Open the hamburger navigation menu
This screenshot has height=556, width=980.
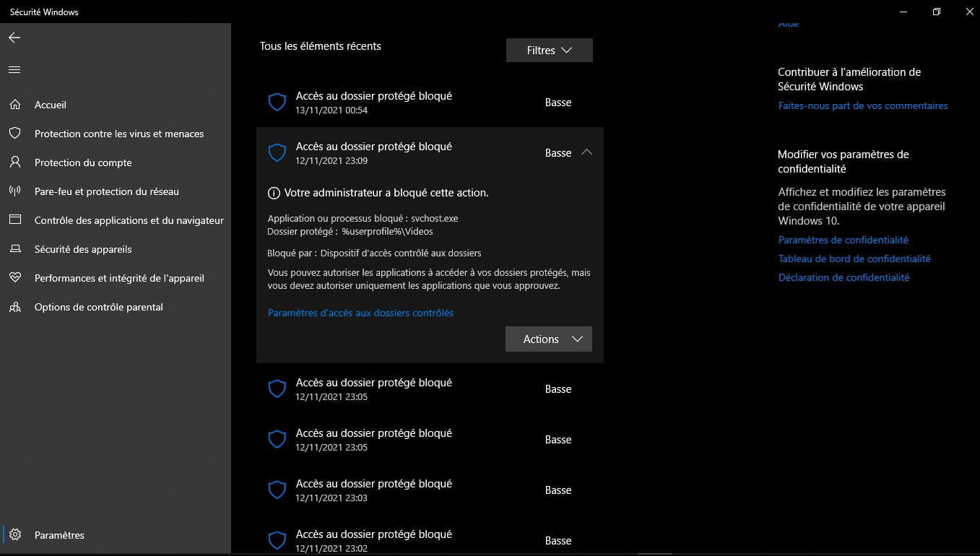pyautogui.click(x=14, y=70)
